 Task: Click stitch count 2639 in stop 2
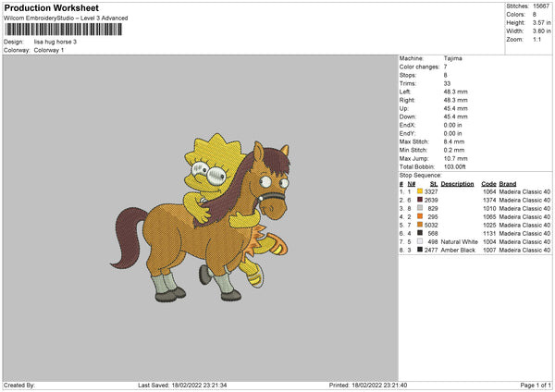pyautogui.click(x=431, y=201)
